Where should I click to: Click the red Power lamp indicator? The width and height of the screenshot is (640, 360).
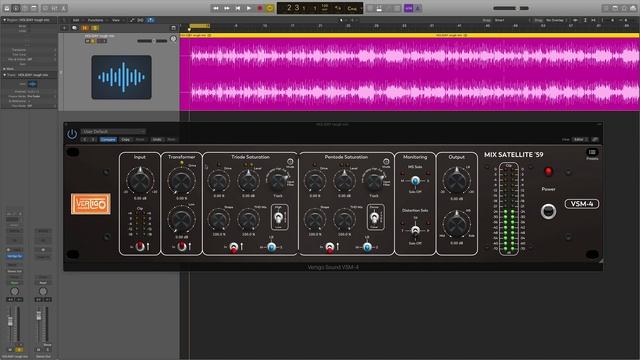click(548, 171)
